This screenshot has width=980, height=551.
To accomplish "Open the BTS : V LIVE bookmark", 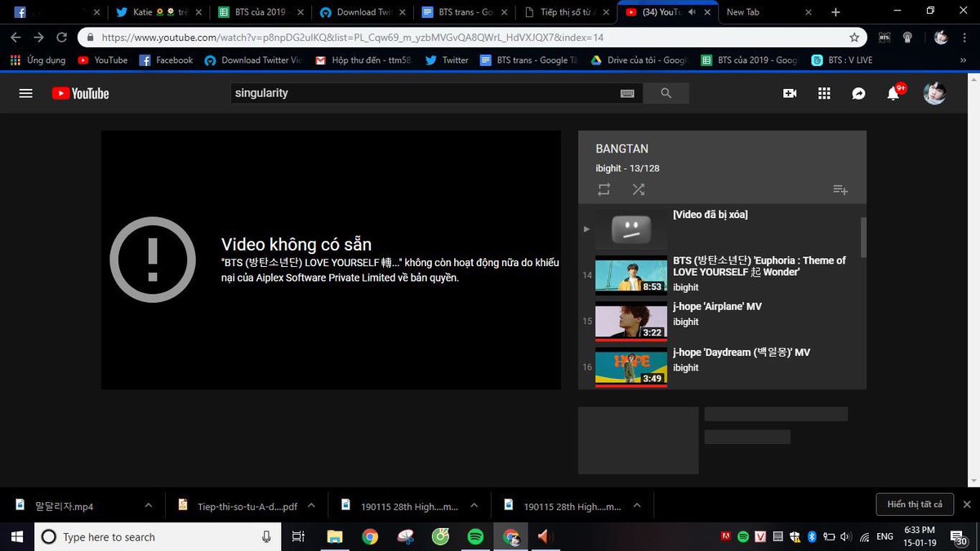I will tap(842, 60).
